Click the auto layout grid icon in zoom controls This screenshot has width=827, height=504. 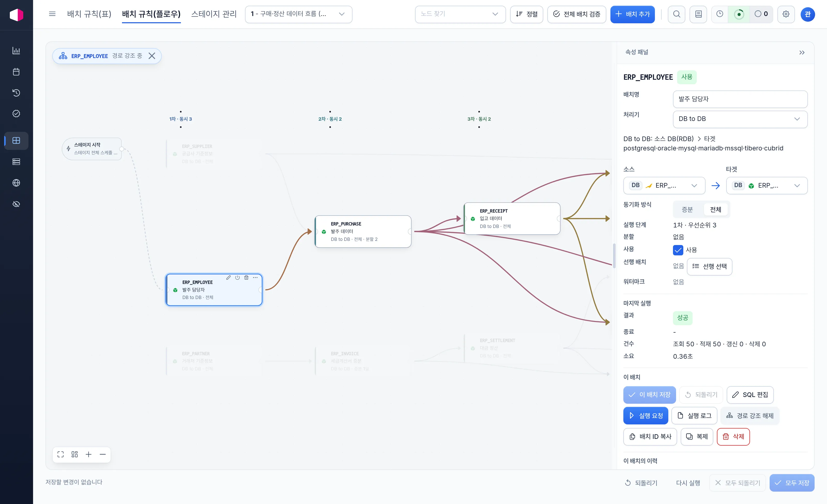[x=74, y=454]
